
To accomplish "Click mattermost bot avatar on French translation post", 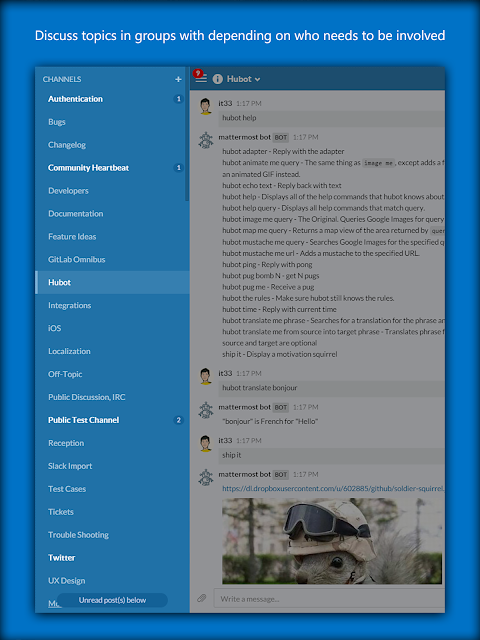I will click(206, 410).
